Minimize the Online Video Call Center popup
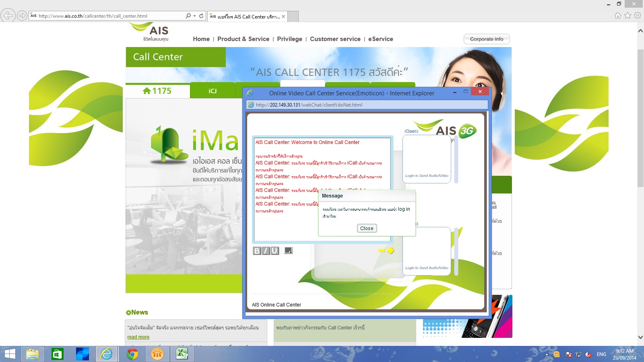Viewport: 644px width, 362px height. [454, 93]
